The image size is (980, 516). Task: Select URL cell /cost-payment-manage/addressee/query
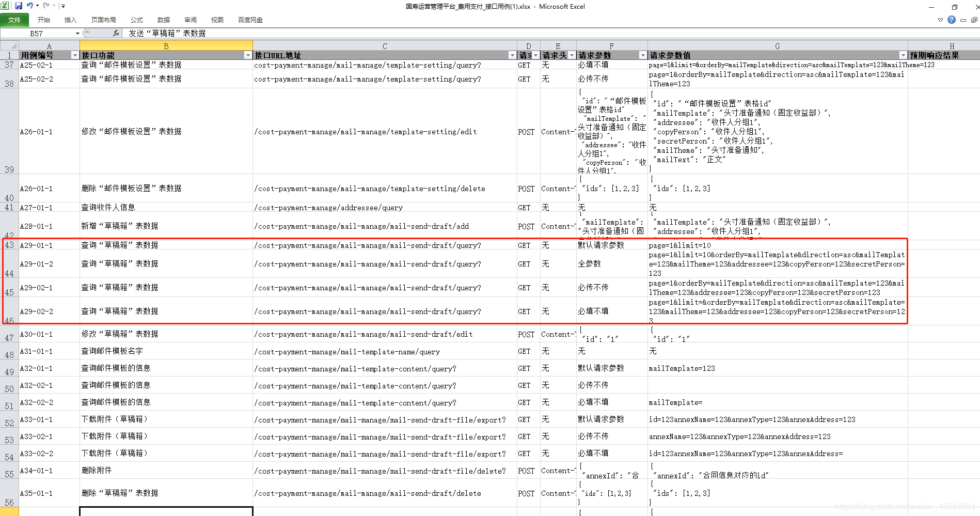[x=385, y=207]
